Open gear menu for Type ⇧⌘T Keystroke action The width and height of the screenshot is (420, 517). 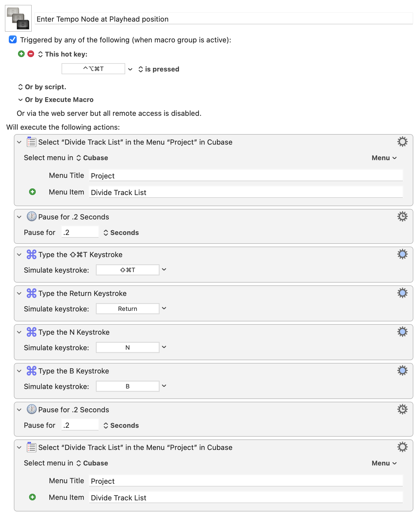(402, 254)
